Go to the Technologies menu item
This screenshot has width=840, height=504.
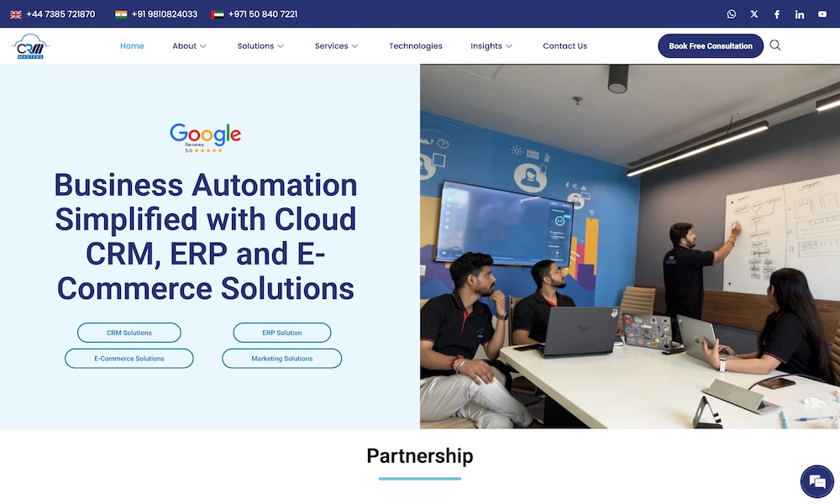point(415,46)
